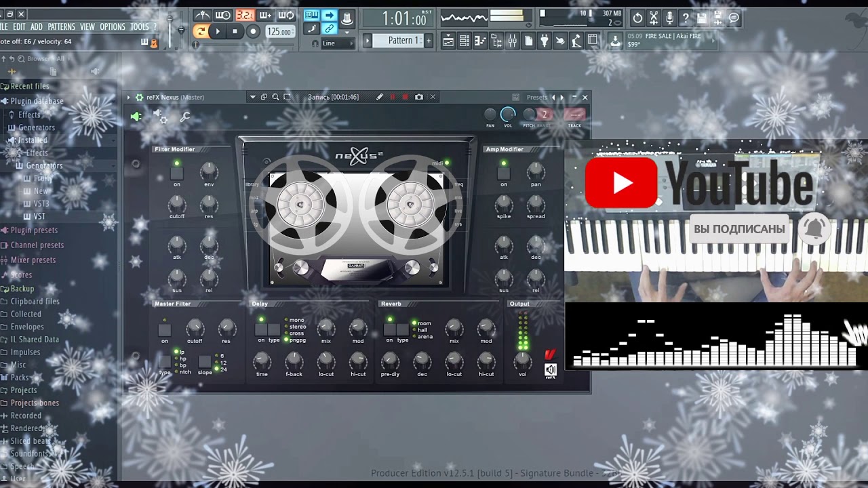Open the Playlist view icon
Viewport: 868px width, 488px height.
pyautogui.click(x=448, y=41)
